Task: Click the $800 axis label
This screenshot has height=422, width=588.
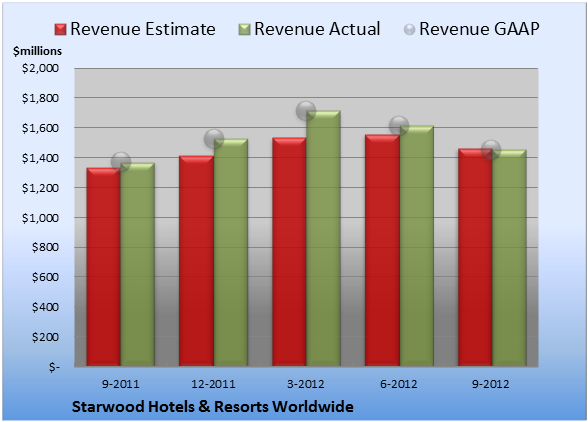Action: (x=45, y=247)
